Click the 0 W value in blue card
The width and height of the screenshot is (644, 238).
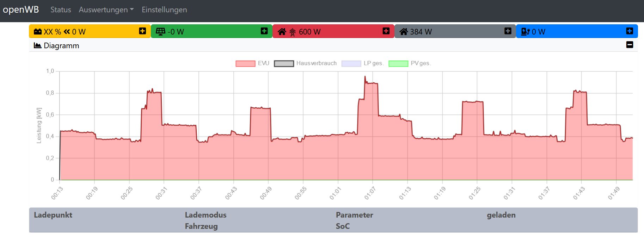[538, 32]
